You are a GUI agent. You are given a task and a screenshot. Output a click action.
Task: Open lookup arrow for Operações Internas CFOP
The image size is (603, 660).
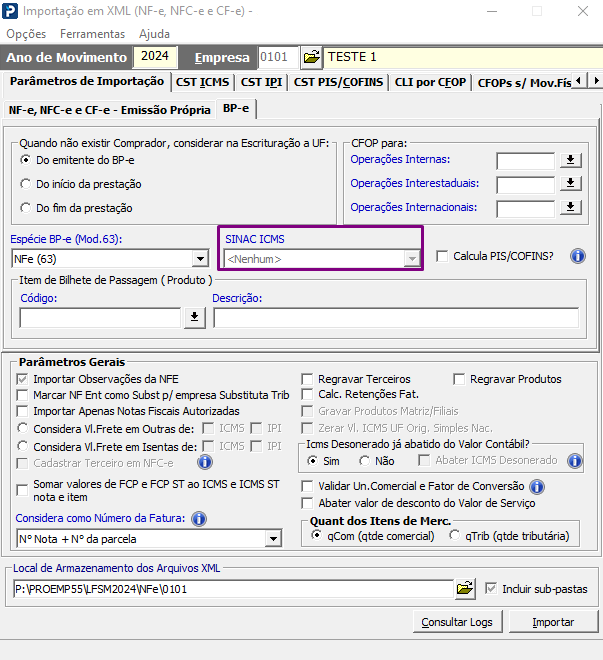pyautogui.click(x=571, y=160)
